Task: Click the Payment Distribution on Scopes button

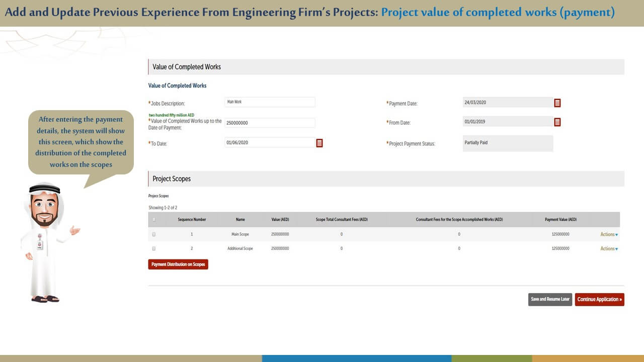Action: [178, 264]
